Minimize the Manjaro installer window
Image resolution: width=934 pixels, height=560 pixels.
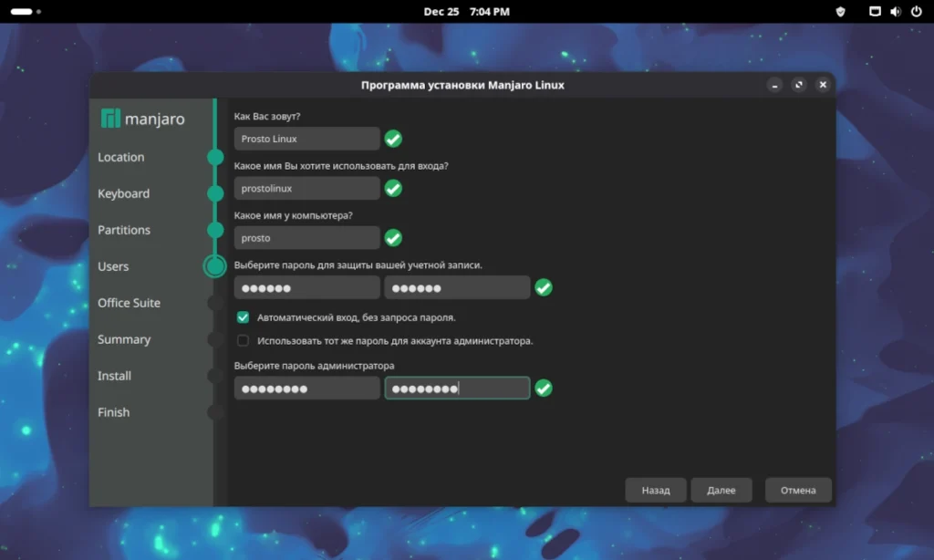pyautogui.click(x=774, y=85)
